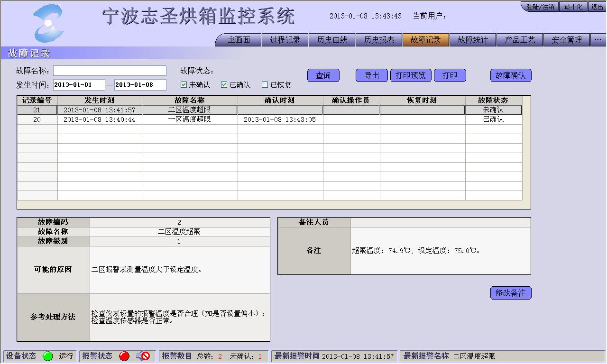Click the 查询 button
This screenshot has height=364, width=607.
[x=323, y=75]
